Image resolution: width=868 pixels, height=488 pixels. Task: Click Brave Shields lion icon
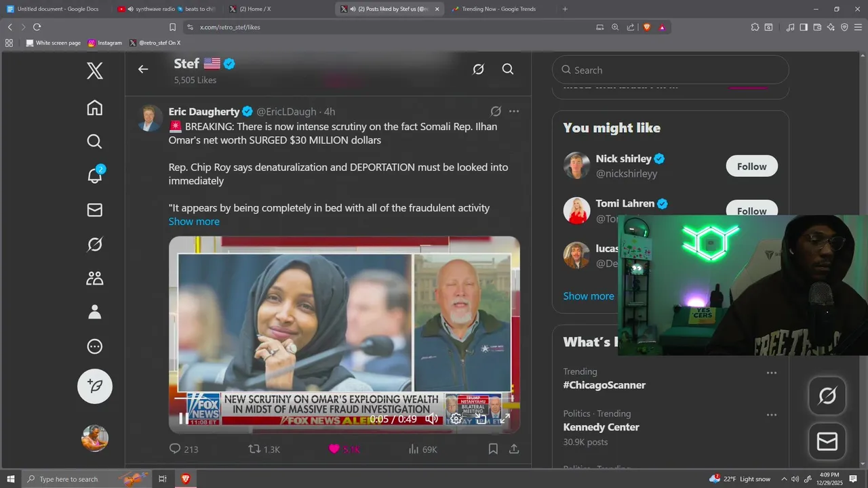coord(646,27)
